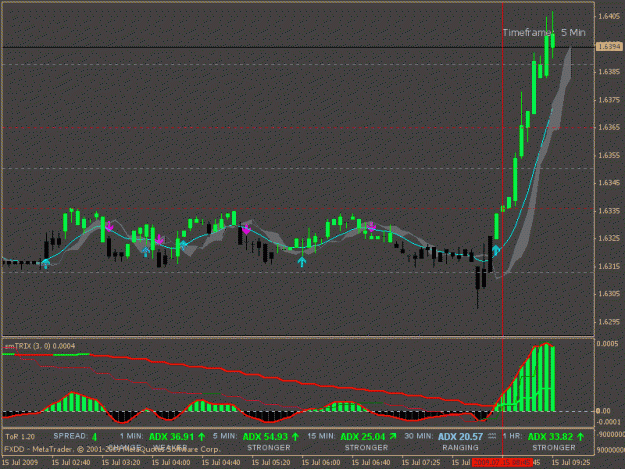Click the 'Timeframe: 5 Min' label

(x=544, y=33)
